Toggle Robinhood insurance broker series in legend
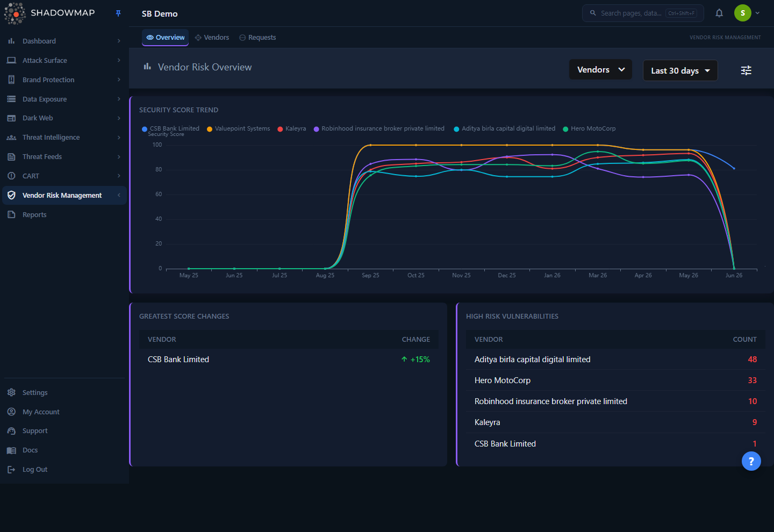Screen dimensions: 774x532 (x=379, y=128)
